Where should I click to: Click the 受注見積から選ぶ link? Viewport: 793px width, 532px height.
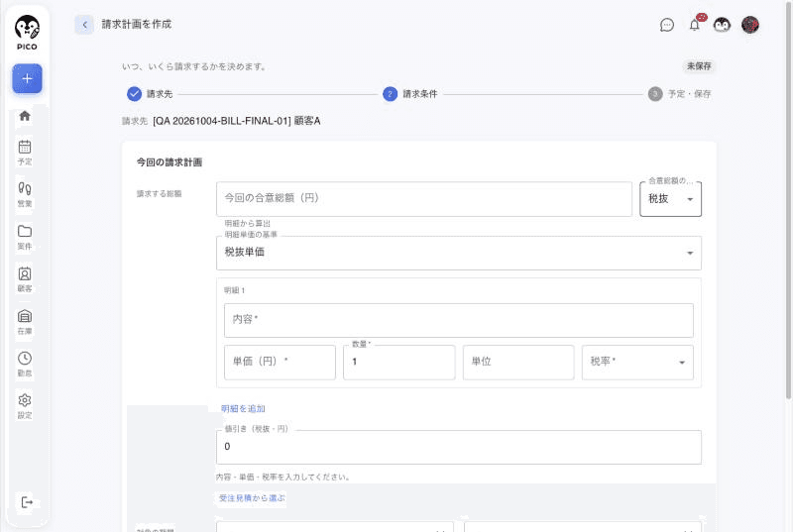pos(252,498)
